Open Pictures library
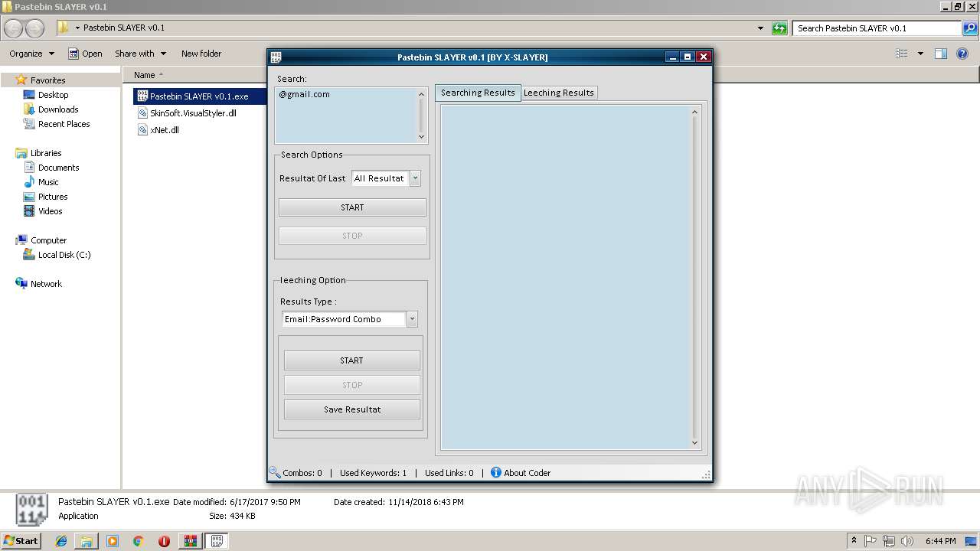 coord(53,197)
